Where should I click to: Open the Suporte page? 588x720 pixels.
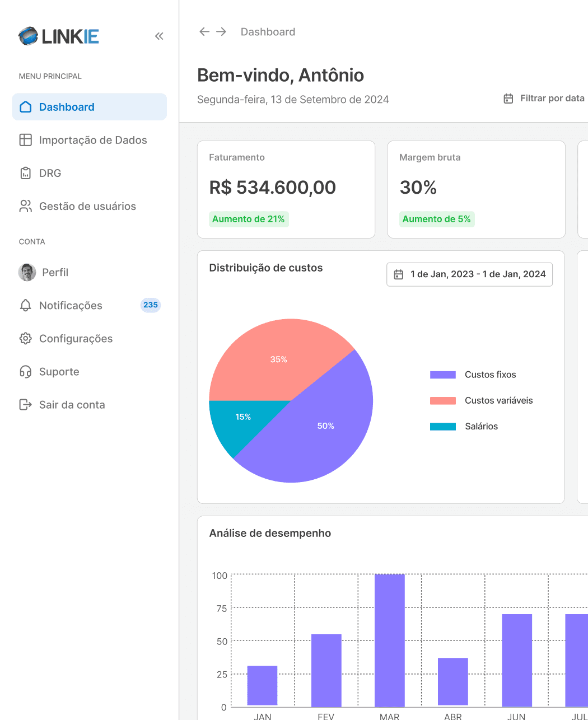pyautogui.click(x=90, y=371)
